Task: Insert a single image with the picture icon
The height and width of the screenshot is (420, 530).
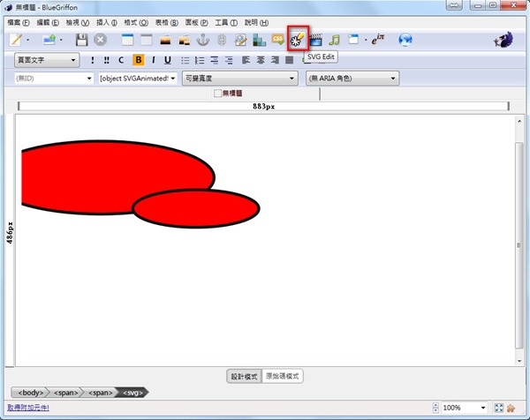Action: click(165, 41)
